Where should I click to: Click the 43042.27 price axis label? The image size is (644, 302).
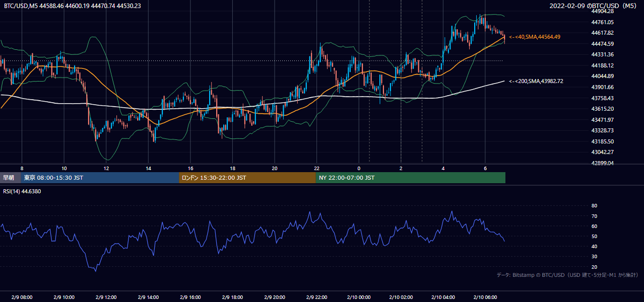(602, 152)
